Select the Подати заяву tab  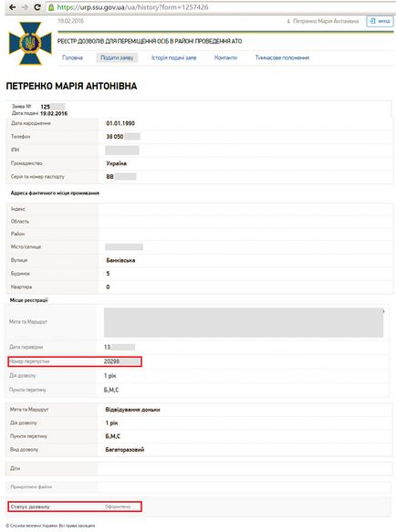tap(117, 57)
